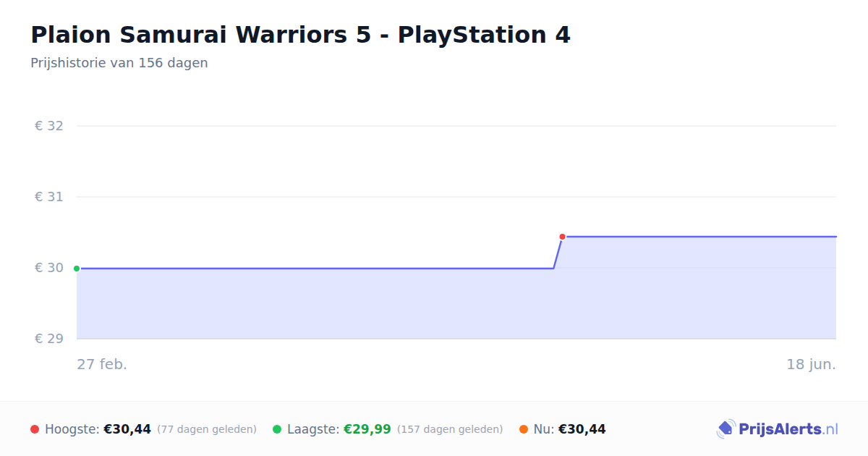The height and width of the screenshot is (456, 868).
Task: Click the current Nu price €30,44
Action: (582, 429)
